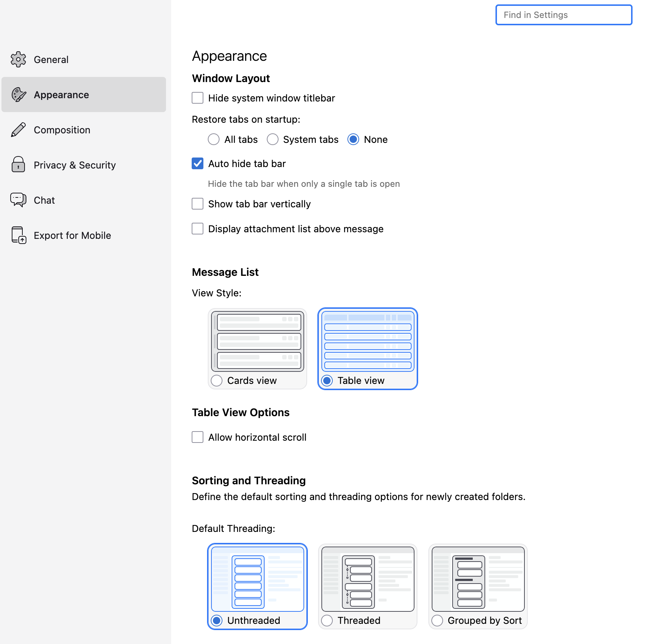Click the large 'Appearance' page title
Viewport: 645px width, 644px height.
click(x=229, y=56)
